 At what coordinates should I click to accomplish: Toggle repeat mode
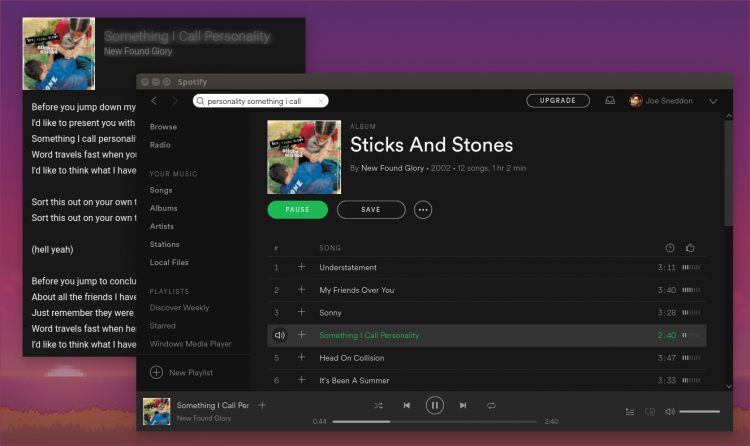coord(491,405)
